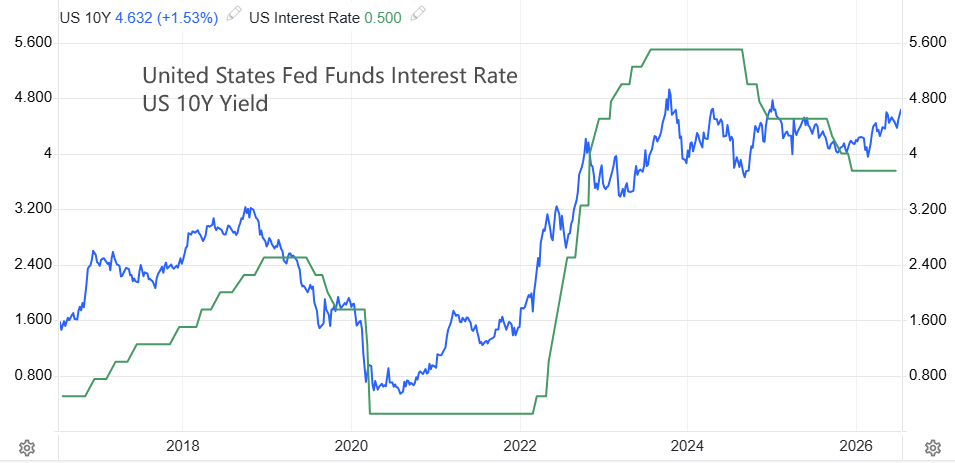
Task: Click the pencil icon beside US Interest Rate
Action: click(x=418, y=16)
